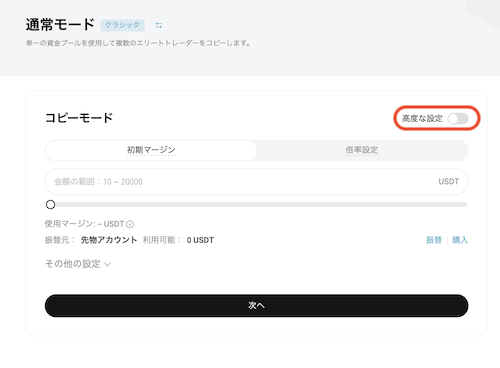This screenshot has height=368, width=500.
Task: Select the 初期マージン tab
Action: [x=151, y=150]
